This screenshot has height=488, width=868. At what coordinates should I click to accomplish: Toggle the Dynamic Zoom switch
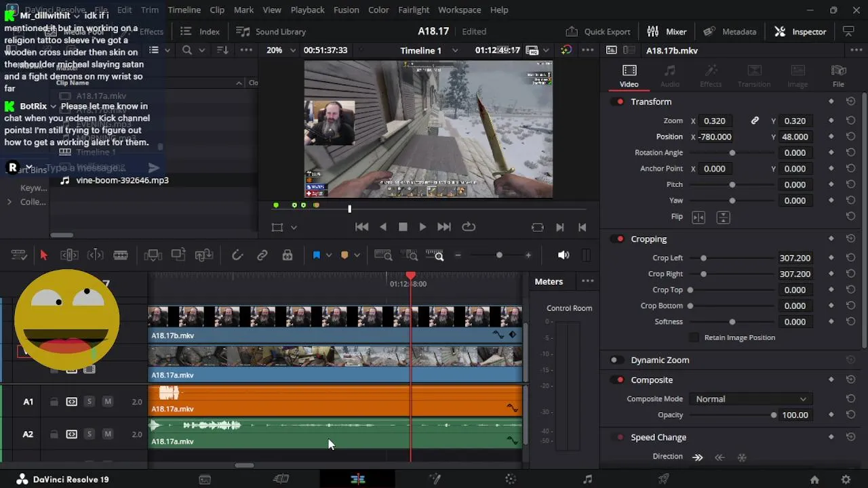click(x=616, y=361)
